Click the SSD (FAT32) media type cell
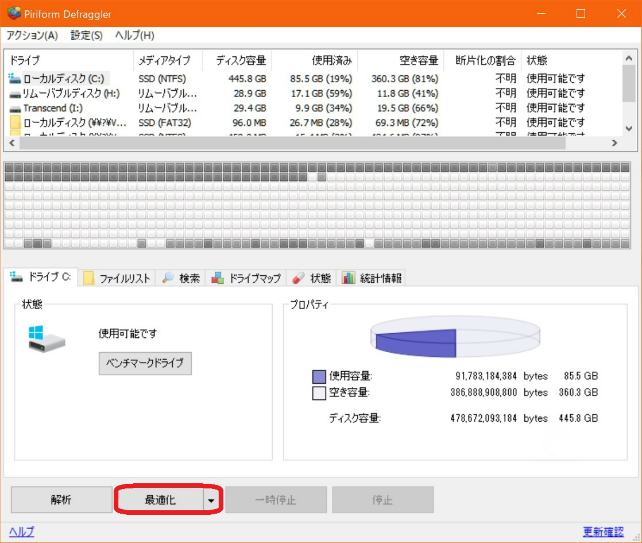This screenshot has width=642, height=543. [x=165, y=123]
